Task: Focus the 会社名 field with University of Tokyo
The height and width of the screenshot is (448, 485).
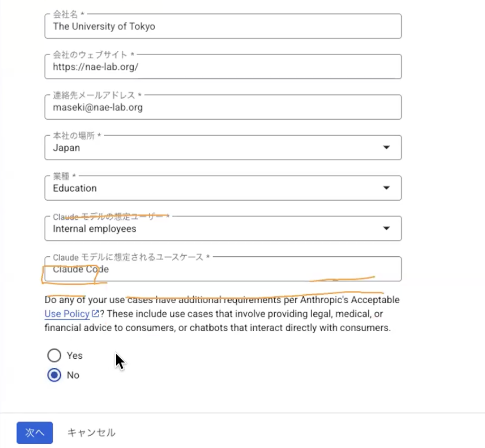Action: point(223,27)
